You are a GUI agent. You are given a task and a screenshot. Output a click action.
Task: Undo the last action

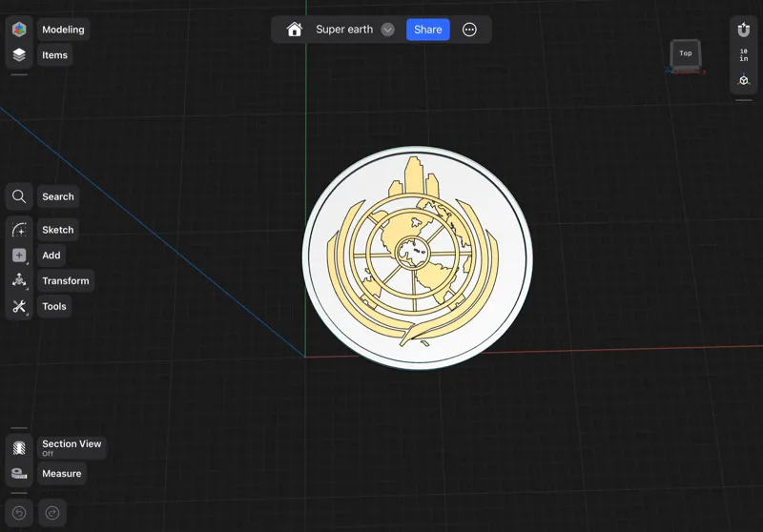(19, 513)
